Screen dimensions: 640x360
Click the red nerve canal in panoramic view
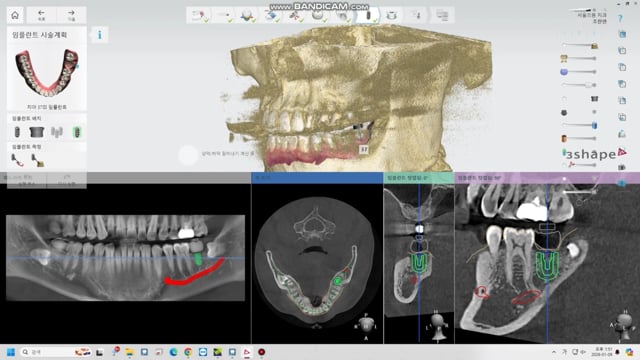[194, 273]
